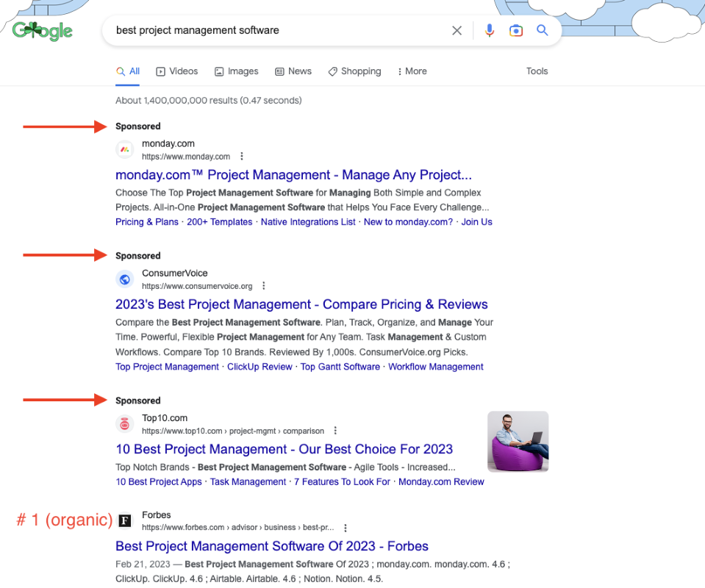The width and height of the screenshot is (705, 588).
Task: Click the forbes.com advisor business URL
Action: (x=238, y=527)
